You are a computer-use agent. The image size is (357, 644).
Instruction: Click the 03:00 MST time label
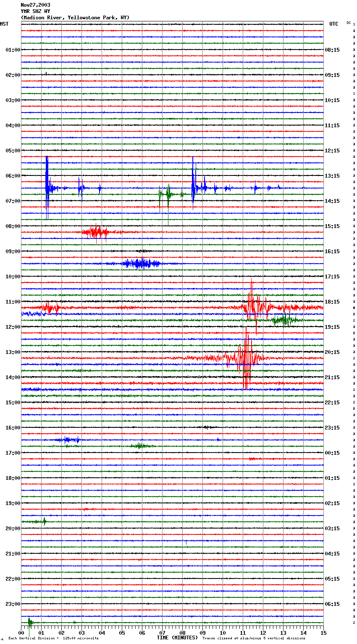tap(13, 100)
